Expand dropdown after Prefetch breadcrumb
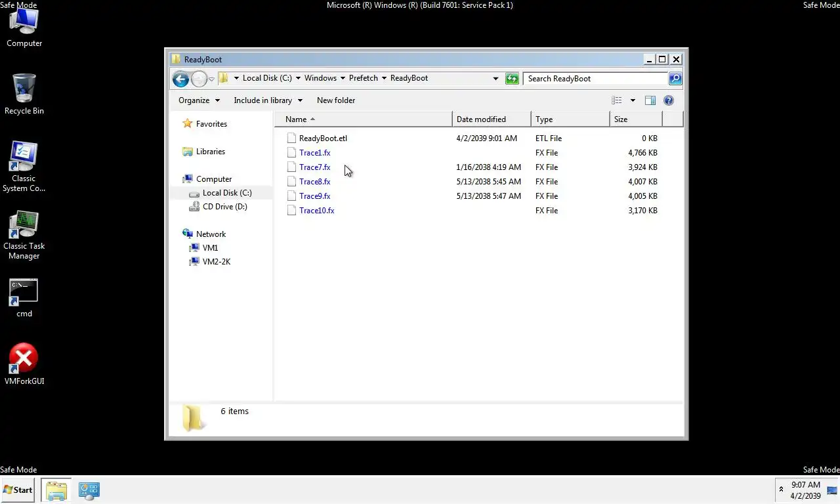 (x=384, y=78)
